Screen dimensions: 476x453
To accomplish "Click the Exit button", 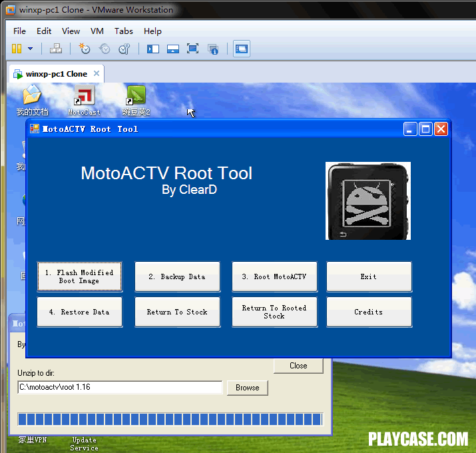I will [x=369, y=276].
